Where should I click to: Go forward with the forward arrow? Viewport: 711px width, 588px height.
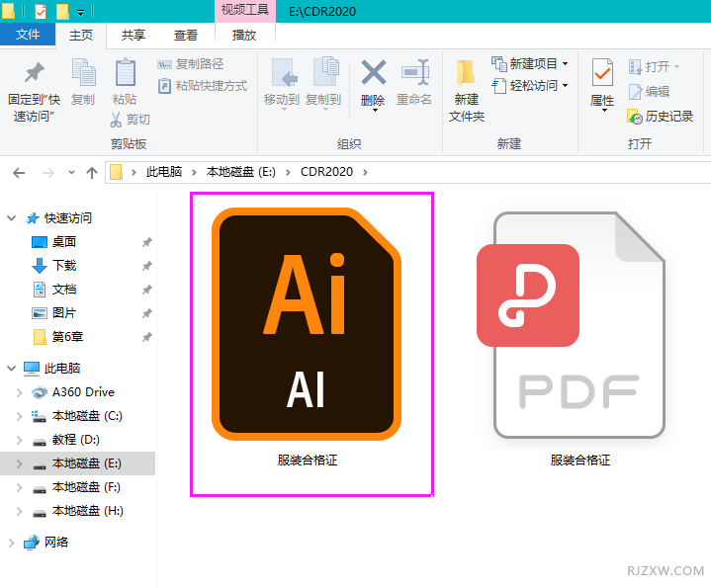(47, 173)
